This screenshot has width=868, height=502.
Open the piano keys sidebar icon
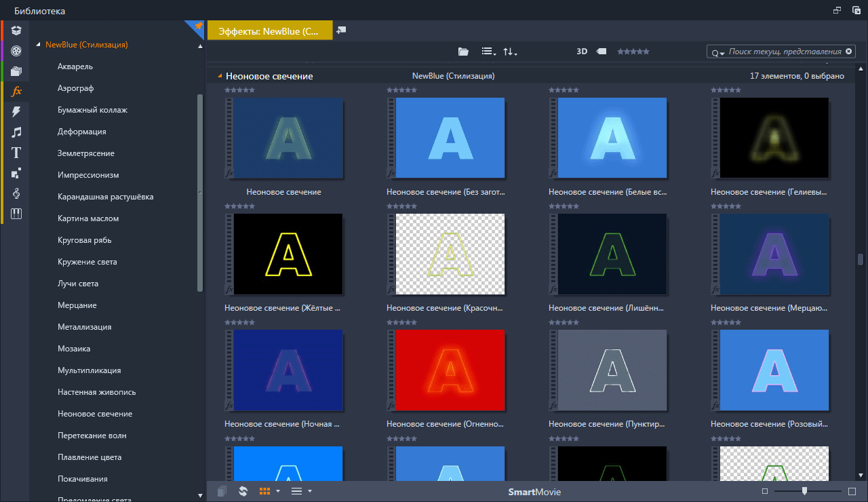coord(16,214)
